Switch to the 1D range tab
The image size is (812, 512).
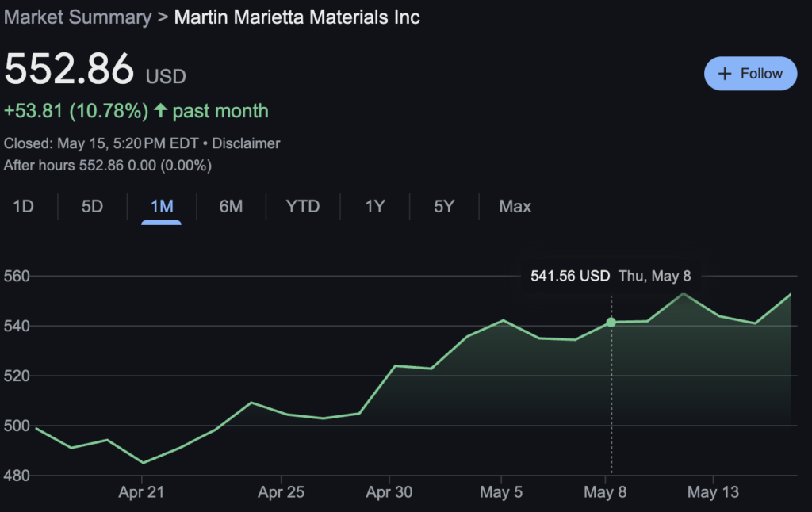coord(23,207)
